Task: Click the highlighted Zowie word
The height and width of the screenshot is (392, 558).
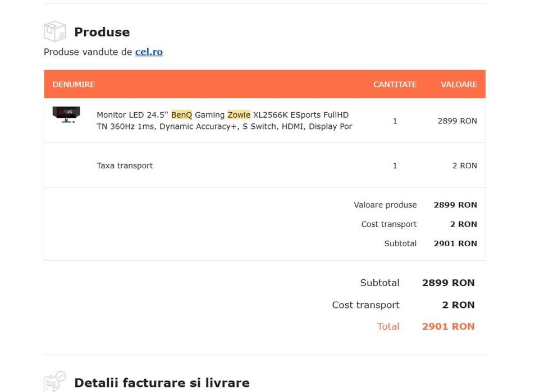Action: (239, 115)
